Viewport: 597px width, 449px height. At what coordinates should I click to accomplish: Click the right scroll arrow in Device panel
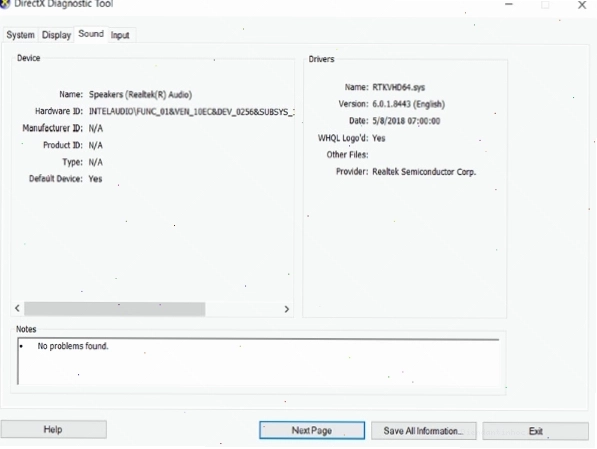point(287,309)
